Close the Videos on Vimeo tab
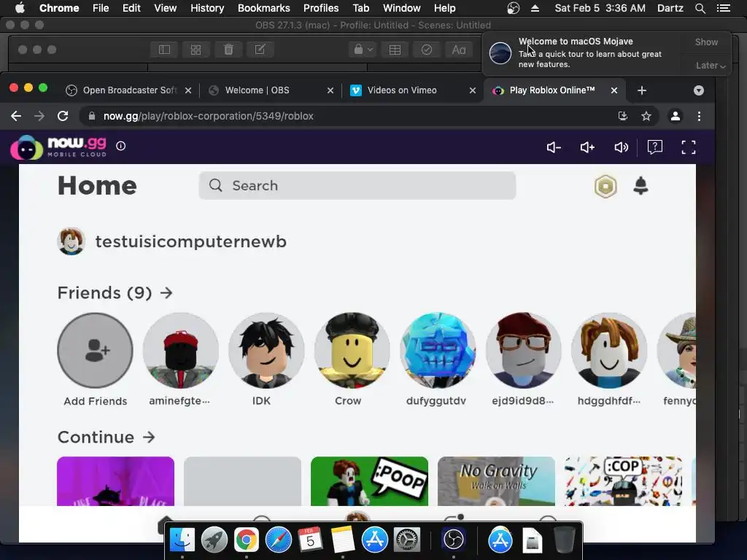 (472, 90)
